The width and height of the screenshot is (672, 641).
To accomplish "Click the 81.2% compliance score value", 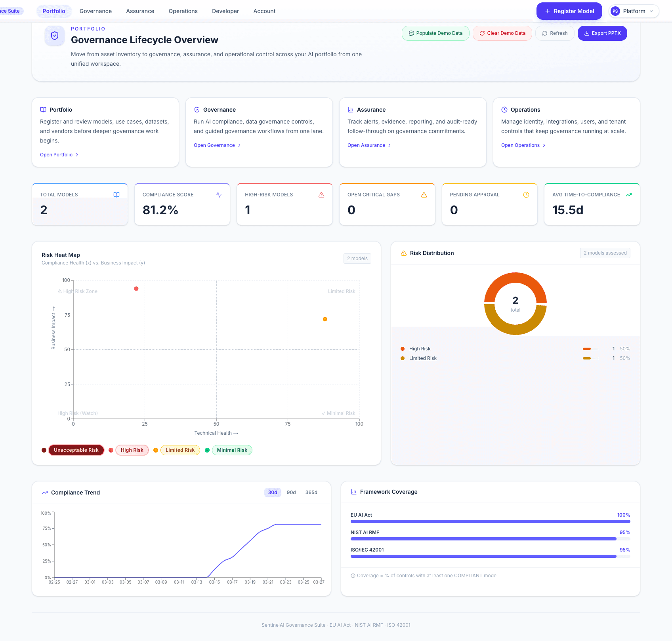I will click(x=160, y=210).
